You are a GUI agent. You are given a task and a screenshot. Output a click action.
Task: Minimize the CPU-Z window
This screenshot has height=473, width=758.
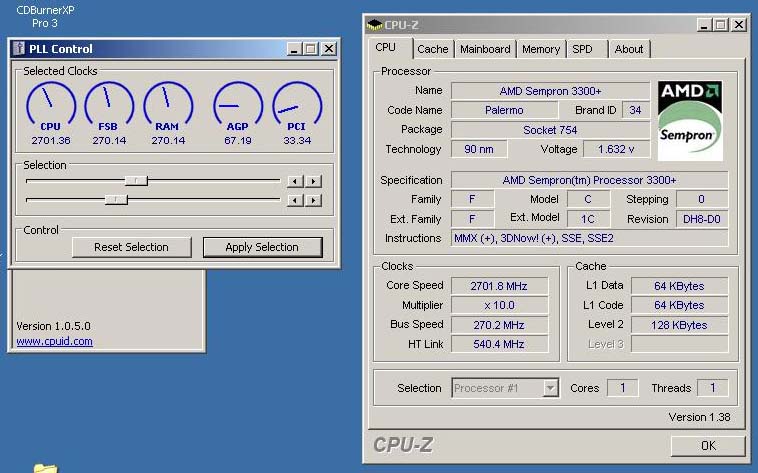coord(704,25)
